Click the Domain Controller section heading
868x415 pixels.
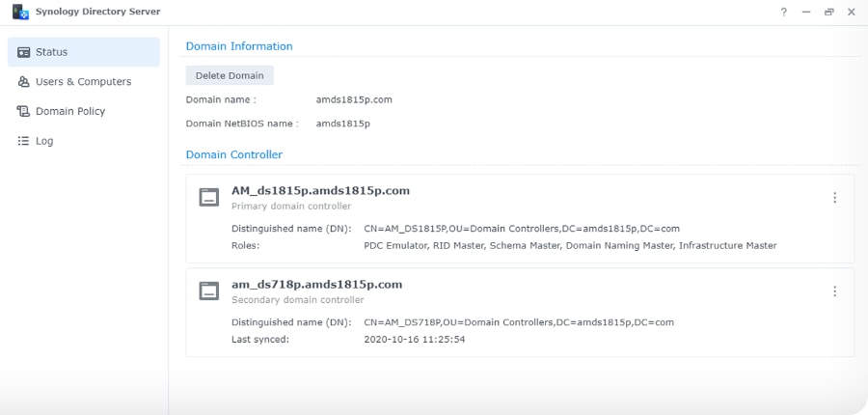pyautogui.click(x=233, y=154)
